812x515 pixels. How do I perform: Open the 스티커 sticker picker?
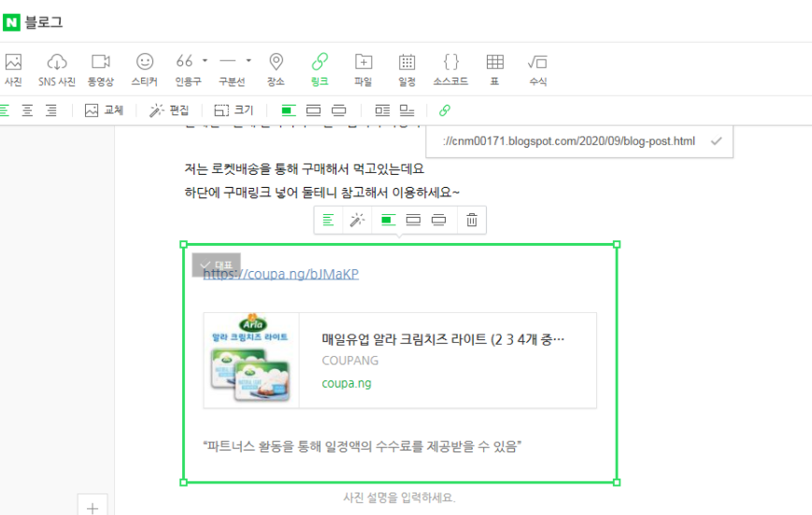pyautogui.click(x=145, y=68)
